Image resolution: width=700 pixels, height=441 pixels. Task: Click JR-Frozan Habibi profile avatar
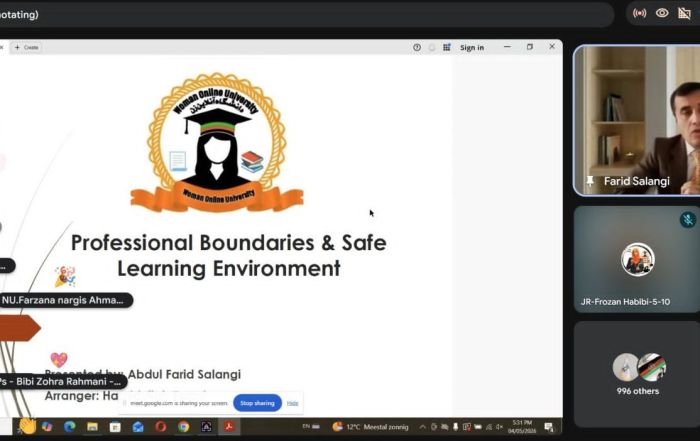click(637, 259)
